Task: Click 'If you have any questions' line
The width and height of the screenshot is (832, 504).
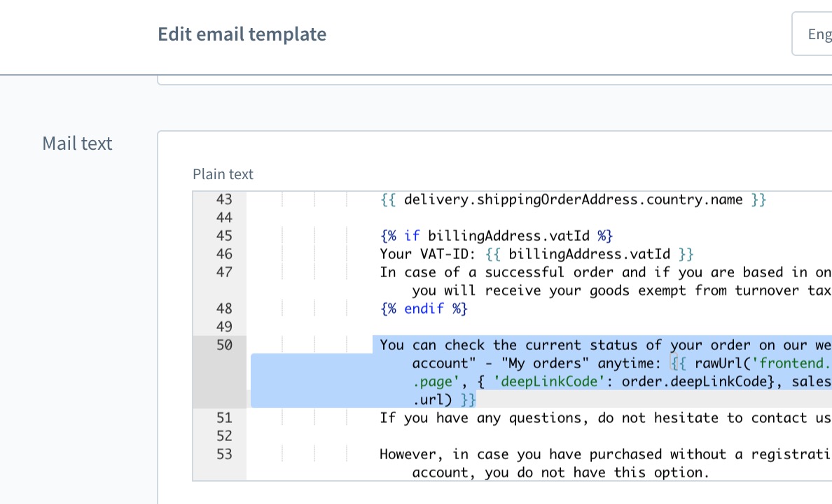Action: tap(605, 418)
